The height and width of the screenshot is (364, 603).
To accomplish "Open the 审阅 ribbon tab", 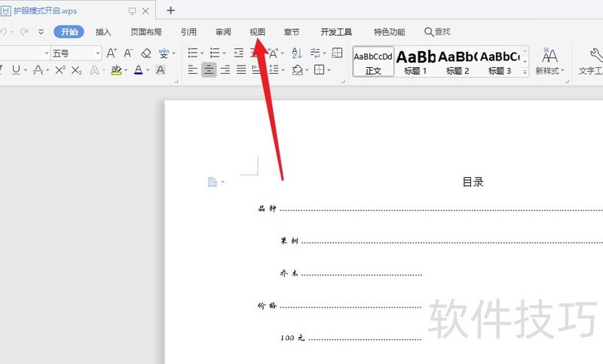I will pos(223,32).
